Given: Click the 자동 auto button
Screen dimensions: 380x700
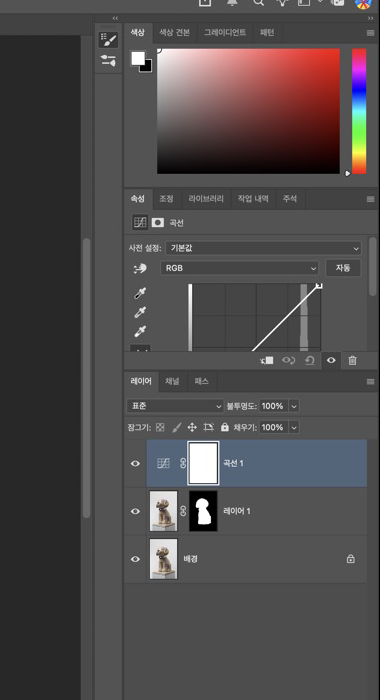Looking at the screenshot, I should [343, 268].
